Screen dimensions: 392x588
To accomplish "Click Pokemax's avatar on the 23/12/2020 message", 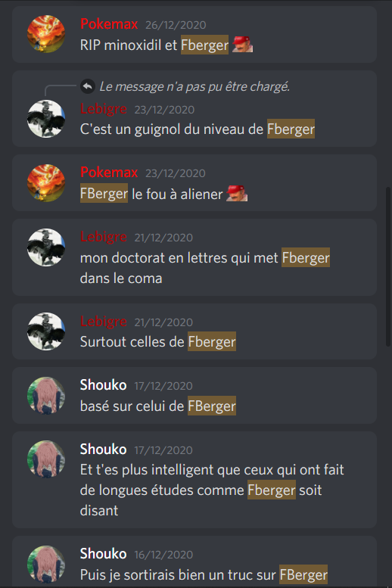I will [46, 183].
